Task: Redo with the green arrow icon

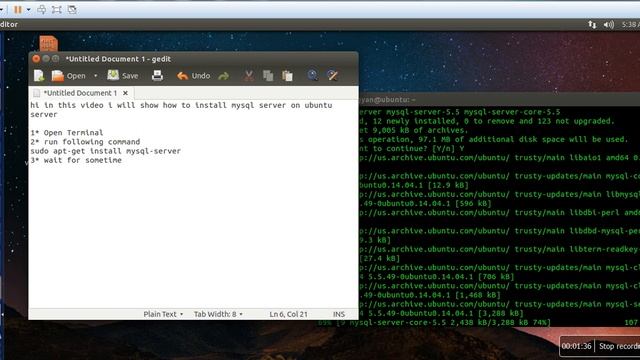Action: tap(223, 76)
